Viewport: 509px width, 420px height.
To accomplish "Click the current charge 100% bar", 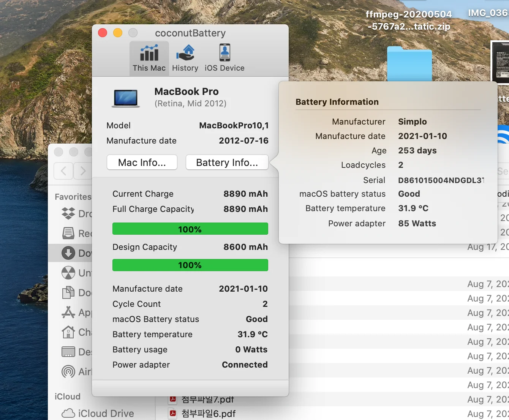I will [190, 229].
